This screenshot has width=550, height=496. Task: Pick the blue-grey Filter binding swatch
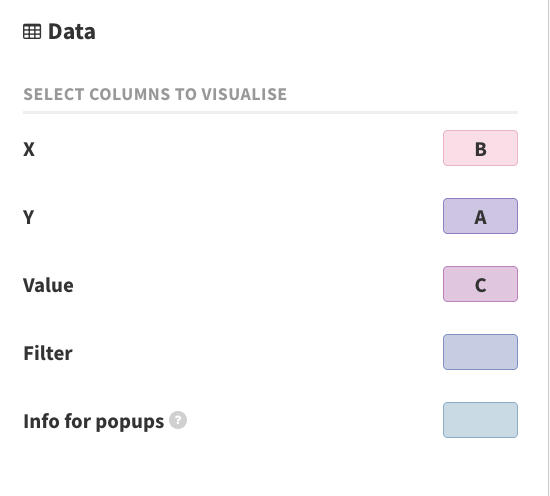[480, 352]
